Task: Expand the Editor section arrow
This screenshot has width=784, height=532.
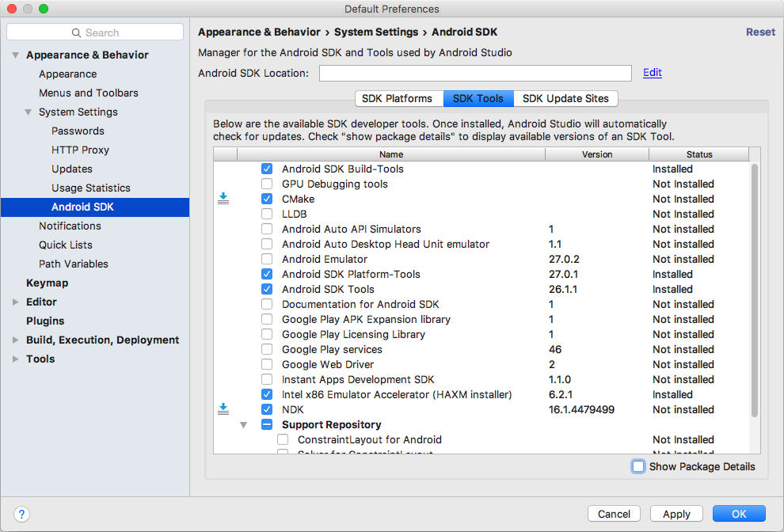Action: click(x=16, y=302)
